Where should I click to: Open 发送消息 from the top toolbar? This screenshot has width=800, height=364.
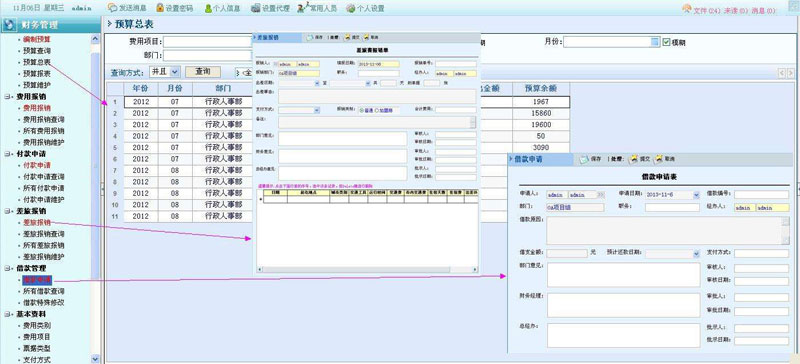pyautogui.click(x=128, y=8)
